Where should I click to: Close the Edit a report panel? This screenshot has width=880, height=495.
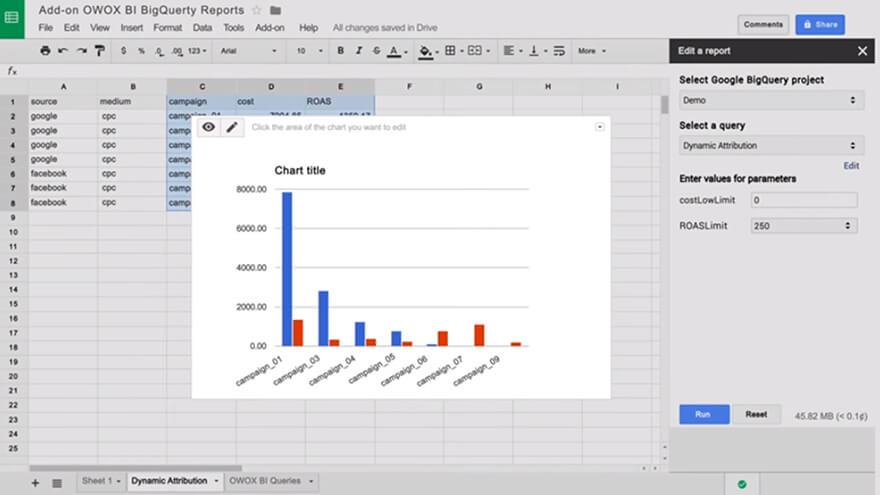(x=862, y=51)
